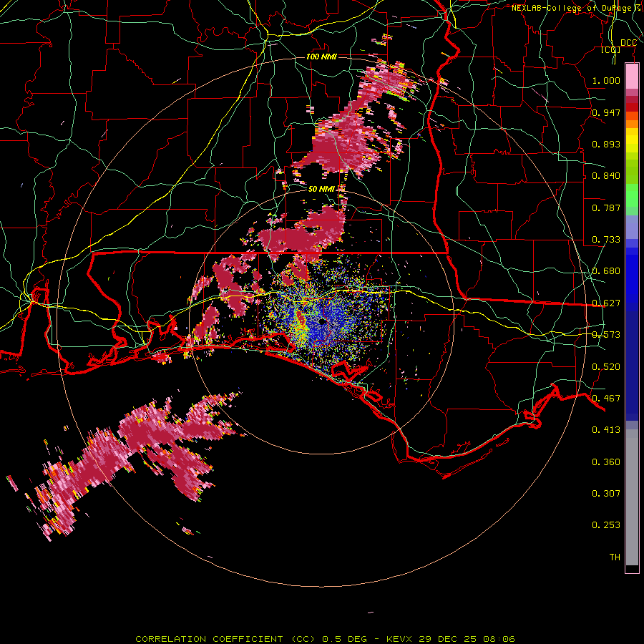
Task: Click the pink top segment of color bar
Action: pyautogui.click(x=632, y=77)
